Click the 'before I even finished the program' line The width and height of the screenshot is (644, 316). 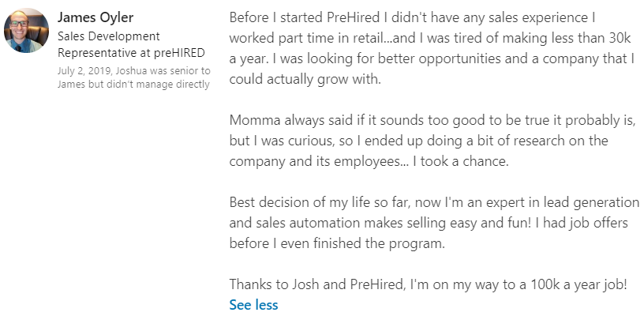click(x=338, y=243)
